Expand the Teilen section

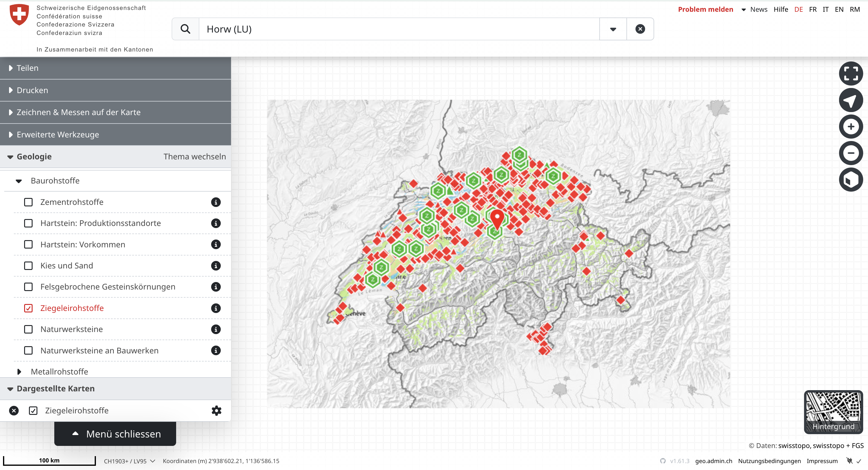(x=115, y=68)
